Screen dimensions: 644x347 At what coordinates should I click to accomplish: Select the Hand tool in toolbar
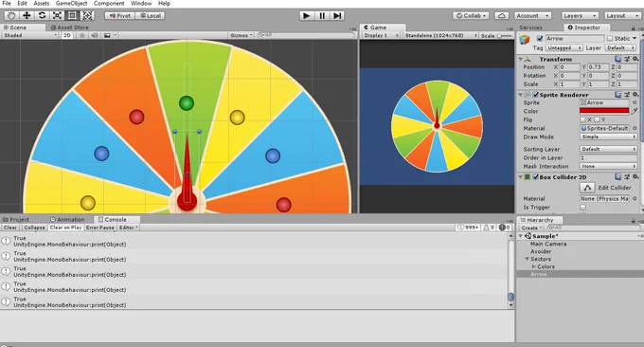pos(11,15)
